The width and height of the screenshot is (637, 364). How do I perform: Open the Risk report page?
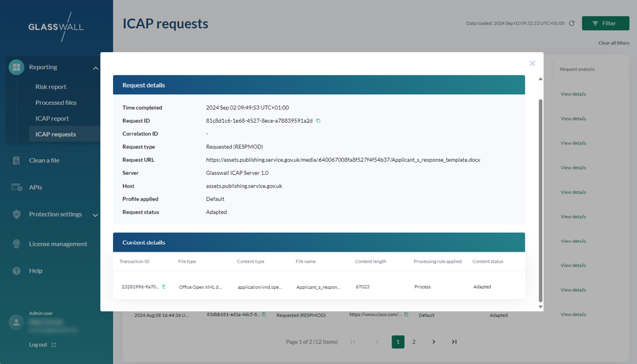[51, 87]
